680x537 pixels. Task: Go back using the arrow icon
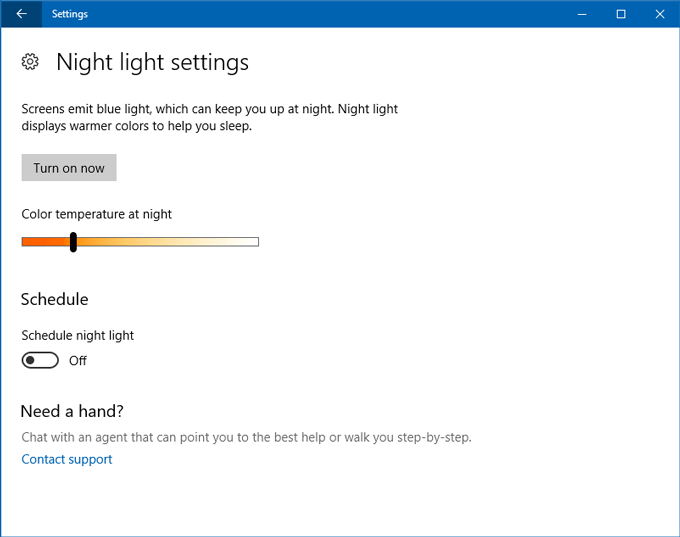(21, 14)
